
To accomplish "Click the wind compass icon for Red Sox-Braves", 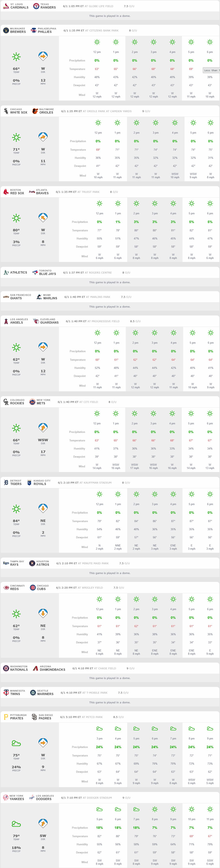I will click(x=43, y=218).
